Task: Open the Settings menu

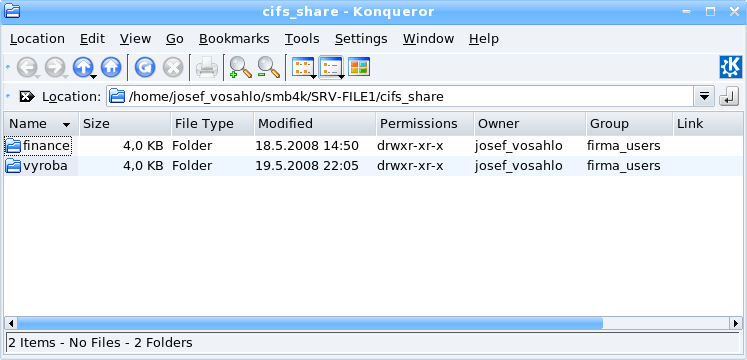Action: [x=361, y=39]
